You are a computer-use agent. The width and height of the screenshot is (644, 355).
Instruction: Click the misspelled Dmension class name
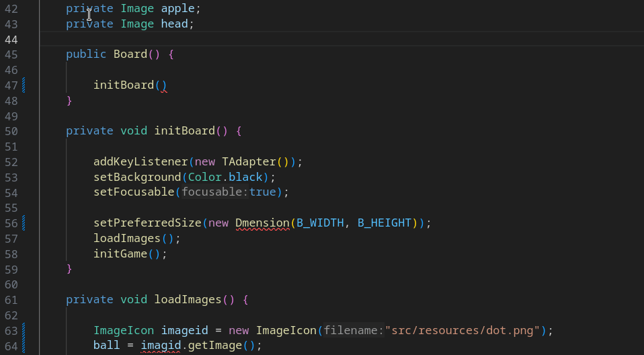(x=262, y=223)
